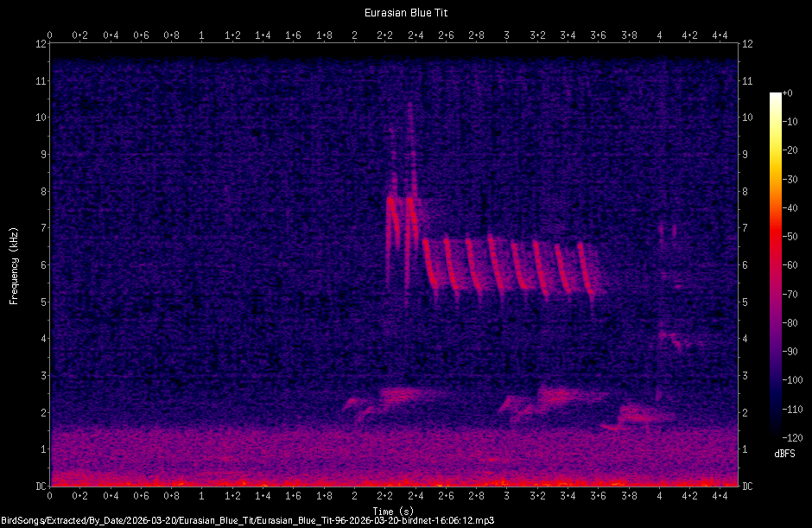
Task: Open the Eurasian Blue Tit title text
Action: (406, 12)
